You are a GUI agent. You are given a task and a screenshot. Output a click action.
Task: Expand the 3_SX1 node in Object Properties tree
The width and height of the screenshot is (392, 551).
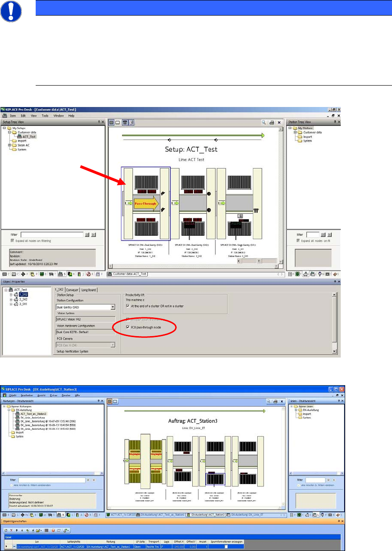11,304
